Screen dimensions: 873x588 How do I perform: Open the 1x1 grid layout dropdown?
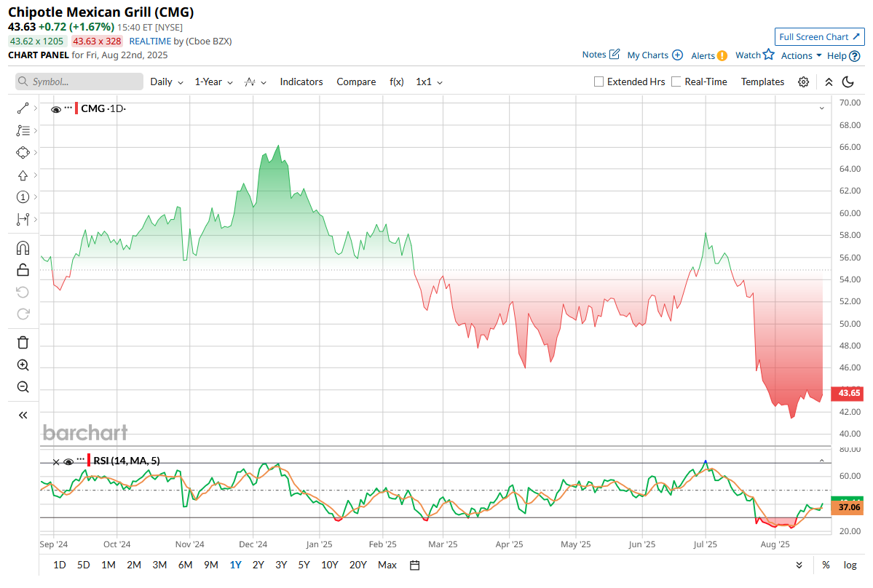pyautogui.click(x=430, y=82)
